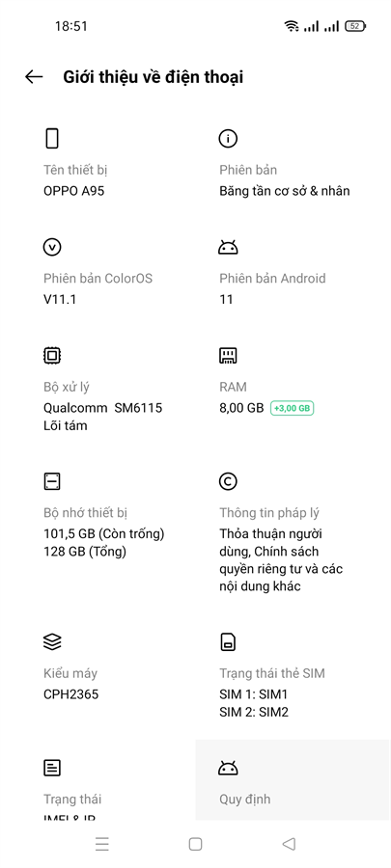This screenshot has width=391, height=868.
Task: Tap the ColorOS version V icon
Action: tap(52, 247)
